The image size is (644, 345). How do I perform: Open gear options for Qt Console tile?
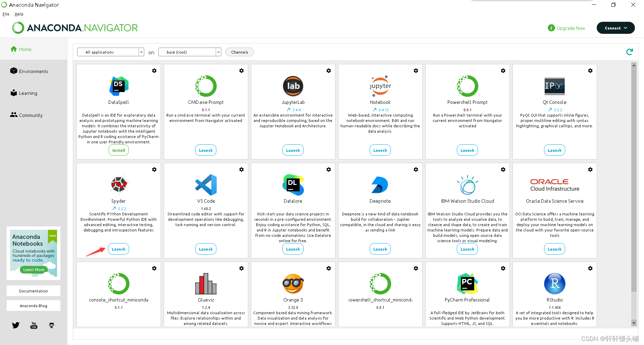coord(590,71)
